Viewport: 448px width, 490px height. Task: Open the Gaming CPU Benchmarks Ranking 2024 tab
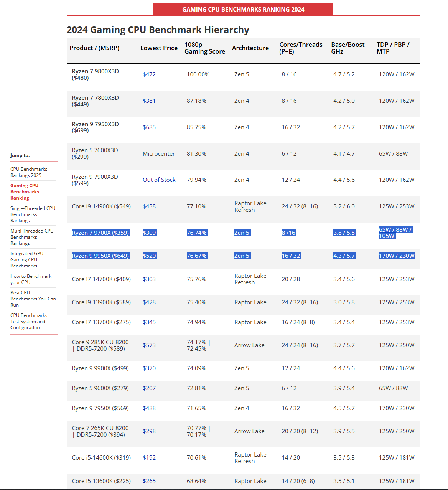coord(243,9)
